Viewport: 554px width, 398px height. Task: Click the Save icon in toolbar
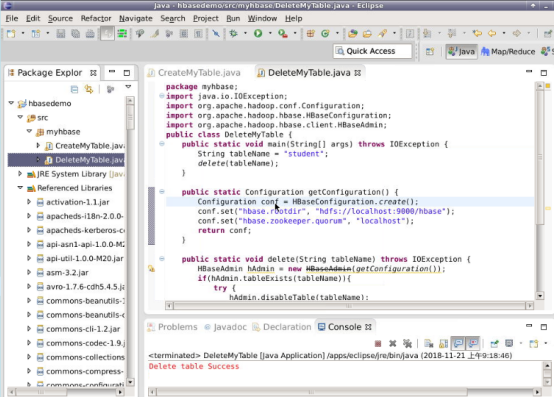coord(61,34)
